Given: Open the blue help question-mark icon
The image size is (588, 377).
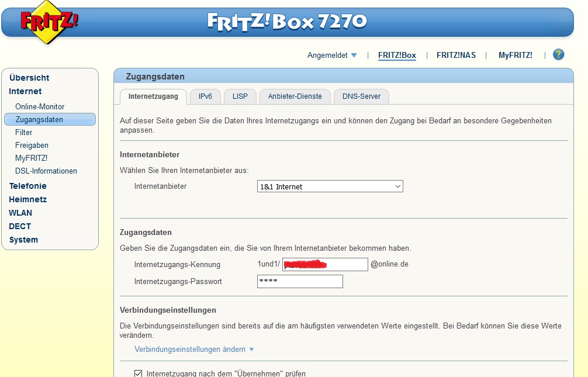Looking at the screenshot, I should [558, 55].
